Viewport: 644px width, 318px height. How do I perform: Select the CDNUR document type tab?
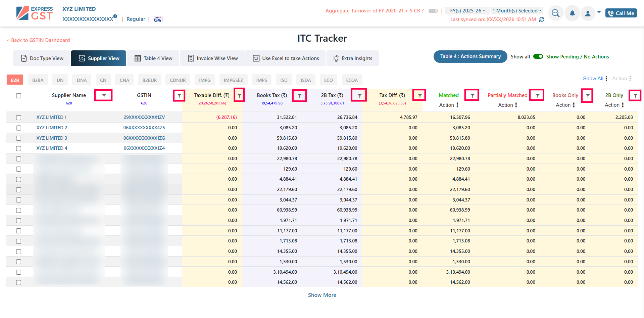pos(178,80)
